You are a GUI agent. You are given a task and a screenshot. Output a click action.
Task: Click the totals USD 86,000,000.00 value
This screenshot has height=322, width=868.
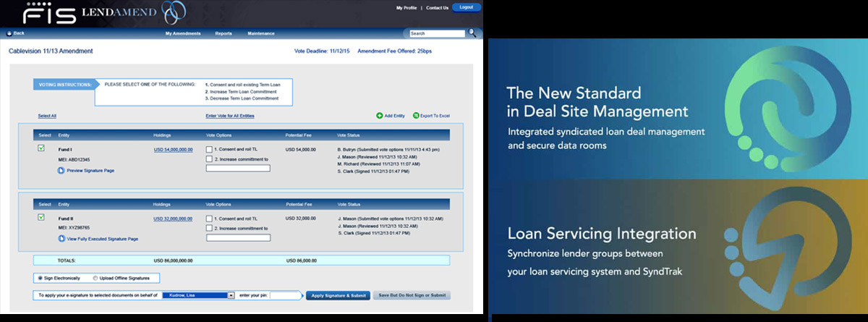174,260
